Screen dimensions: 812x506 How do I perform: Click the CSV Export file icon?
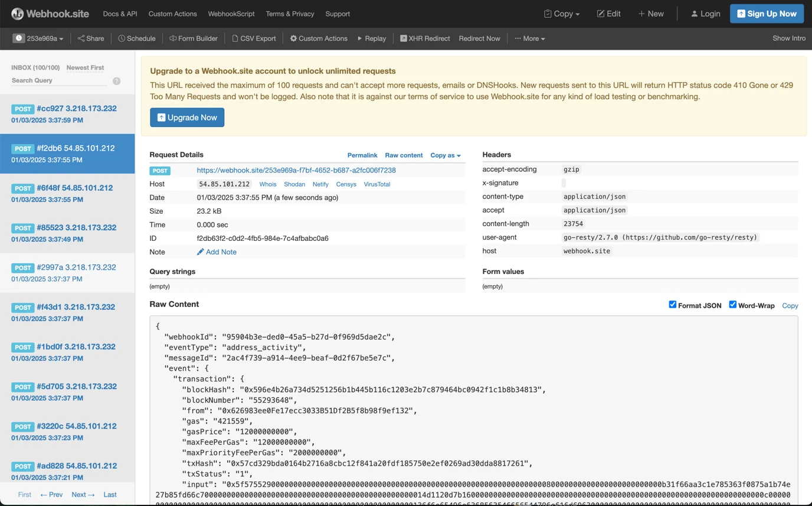pyautogui.click(x=235, y=38)
